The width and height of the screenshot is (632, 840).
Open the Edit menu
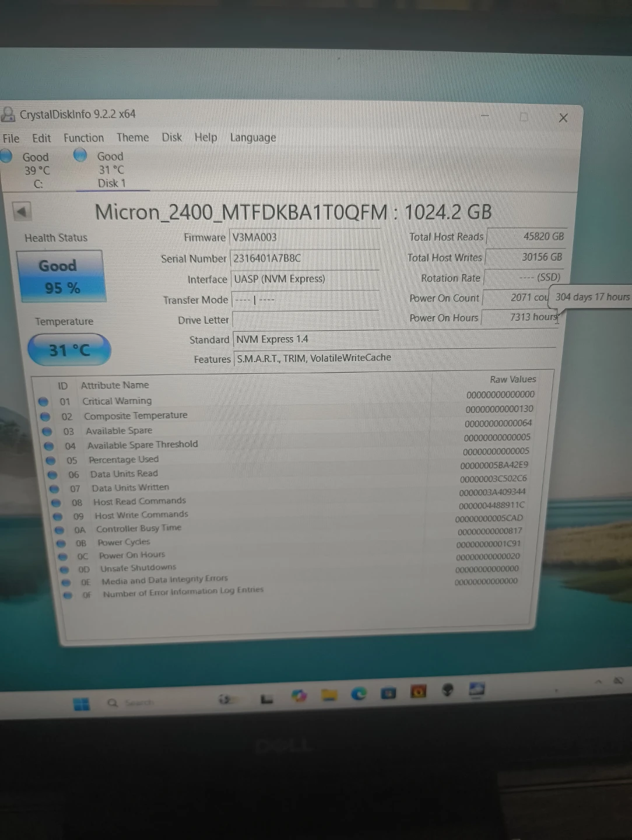coord(41,138)
